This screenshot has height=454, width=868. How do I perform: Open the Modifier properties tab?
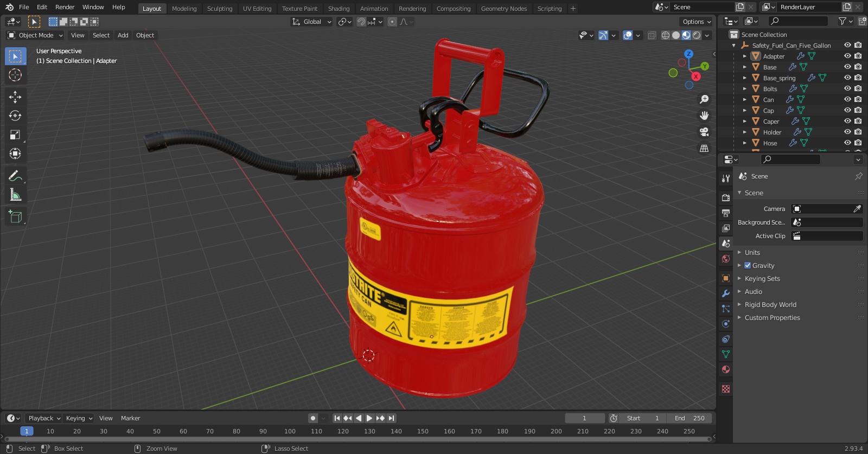(x=726, y=293)
